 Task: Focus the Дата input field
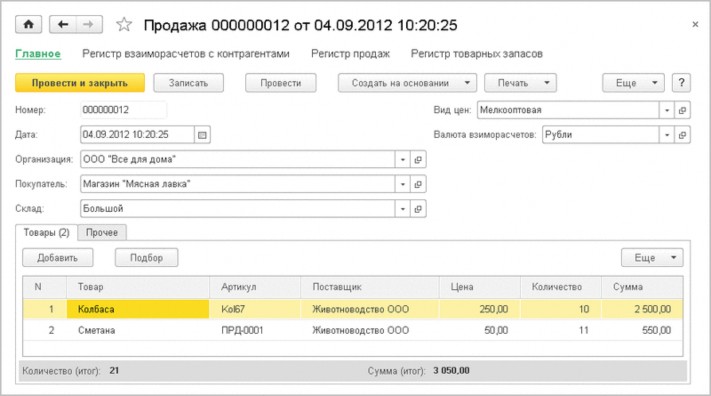137,135
